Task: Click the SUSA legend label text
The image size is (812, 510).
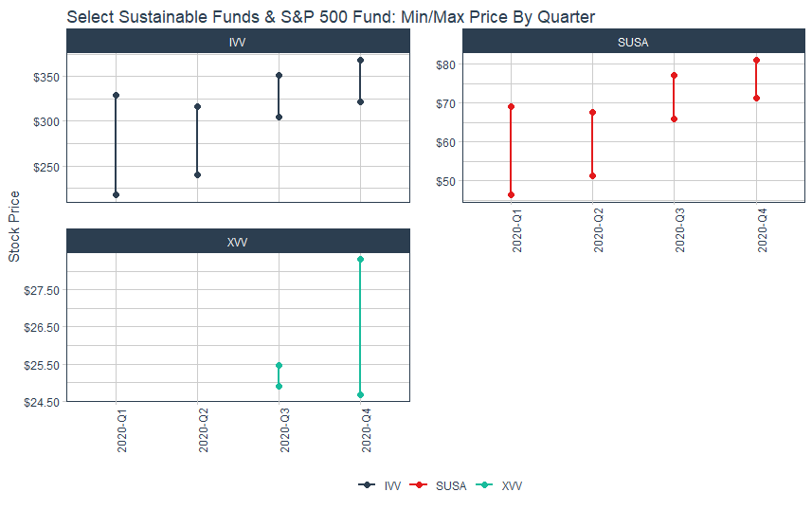Action: pos(451,485)
